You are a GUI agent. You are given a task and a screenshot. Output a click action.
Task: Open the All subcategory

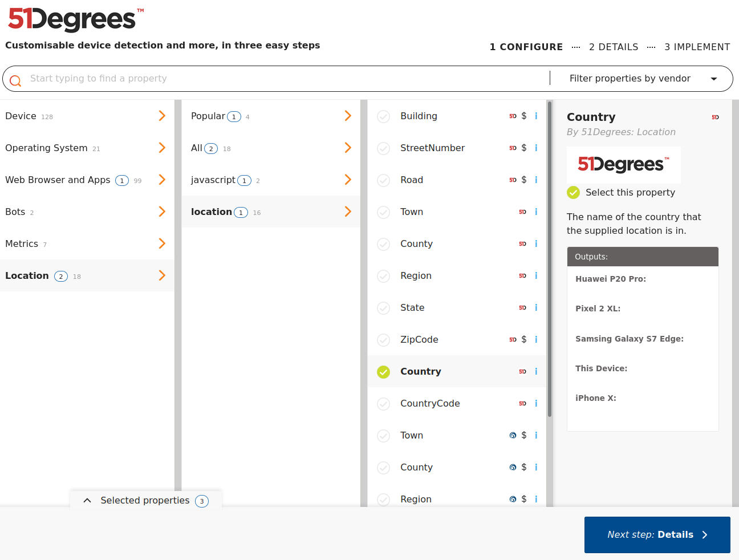(x=271, y=148)
